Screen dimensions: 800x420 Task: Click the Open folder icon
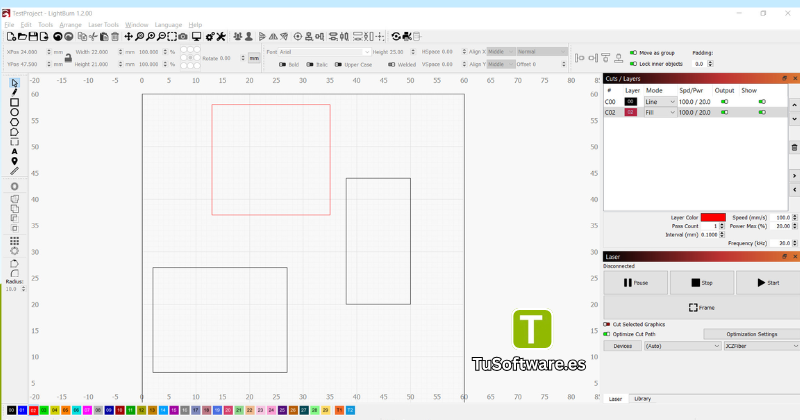(22, 36)
